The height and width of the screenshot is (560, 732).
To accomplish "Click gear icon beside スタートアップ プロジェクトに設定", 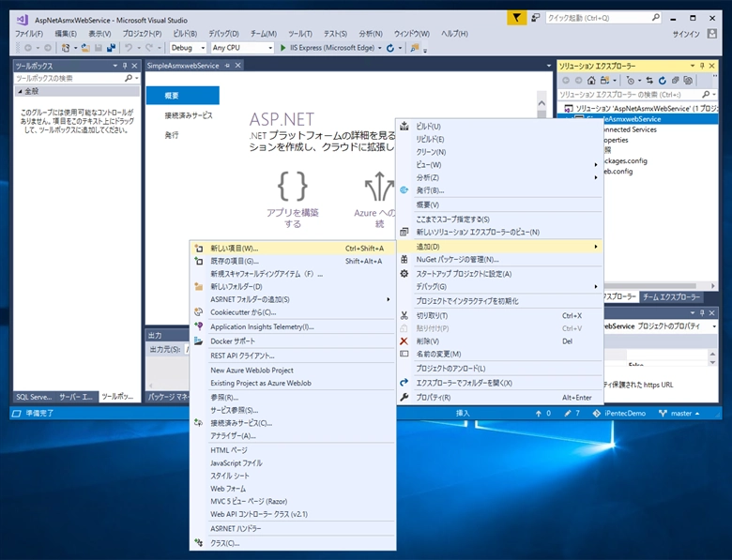I will pyautogui.click(x=404, y=274).
